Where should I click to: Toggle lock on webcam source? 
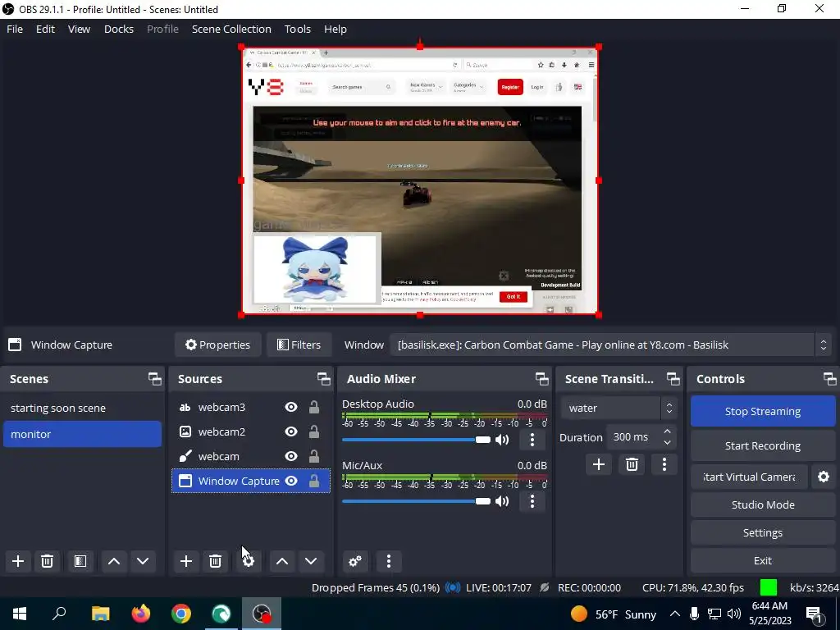pyautogui.click(x=314, y=456)
